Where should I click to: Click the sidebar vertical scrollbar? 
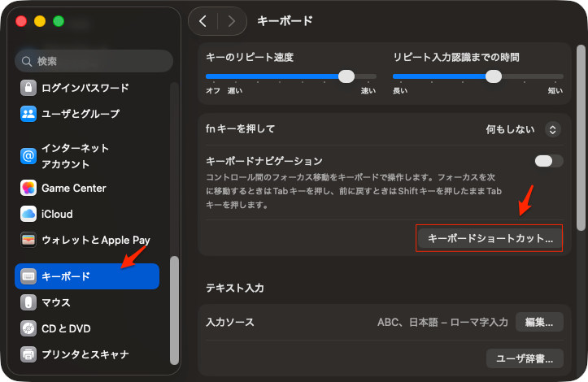point(174,310)
